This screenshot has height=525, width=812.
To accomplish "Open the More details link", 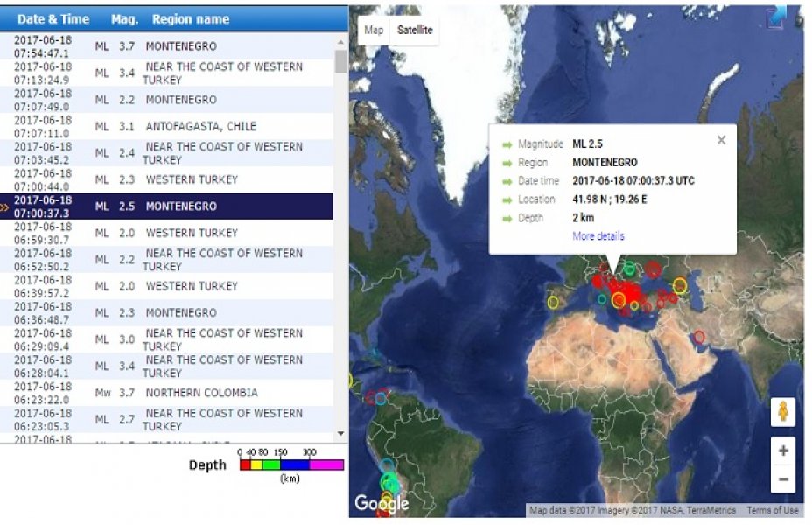I will coord(598,236).
